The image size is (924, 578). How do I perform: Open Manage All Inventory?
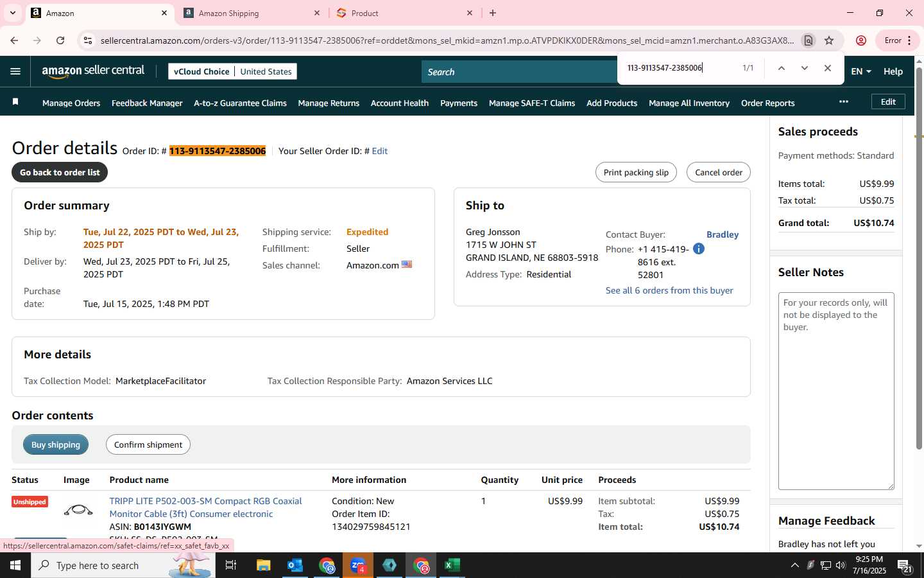689,103
